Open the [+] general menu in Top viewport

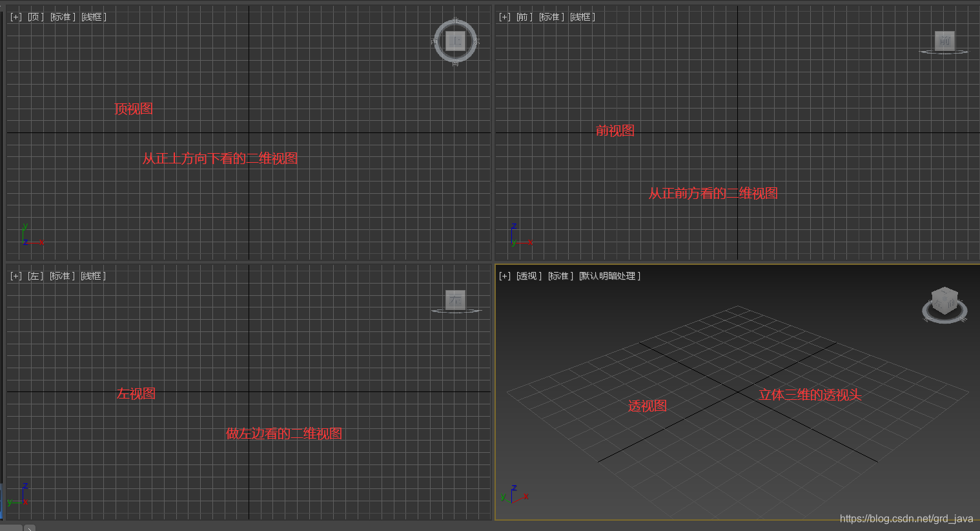[x=16, y=17]
